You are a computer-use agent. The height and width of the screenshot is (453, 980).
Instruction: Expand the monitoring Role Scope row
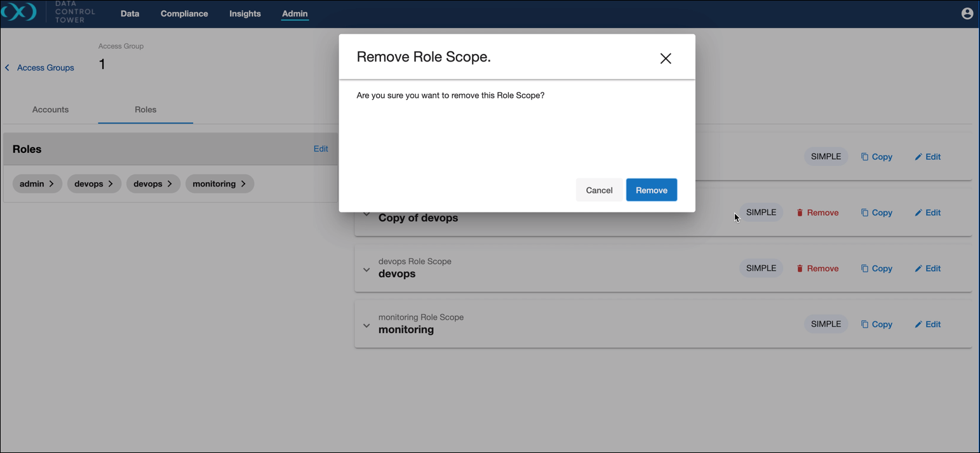366,325
